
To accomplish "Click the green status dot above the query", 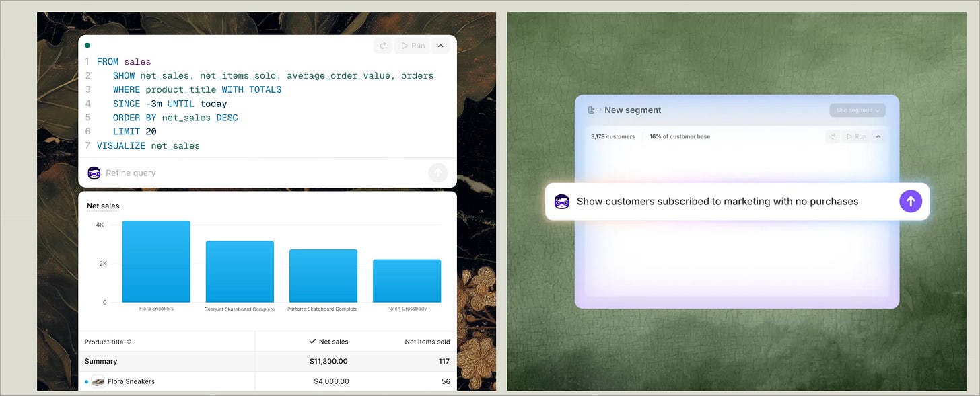I will tap(87, 45).
